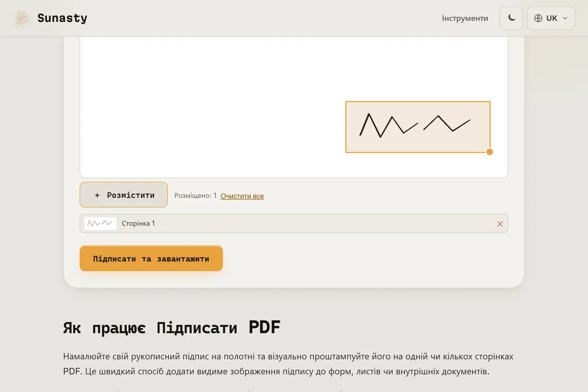Open the UK language dropdown
The height and width of the screenshot is (392, 588).
[x=551, y=18]
